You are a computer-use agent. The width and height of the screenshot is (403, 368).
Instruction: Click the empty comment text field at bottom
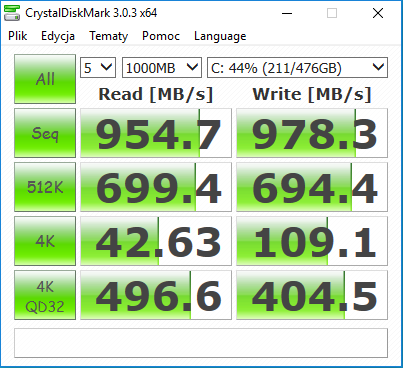coord(201,343)
